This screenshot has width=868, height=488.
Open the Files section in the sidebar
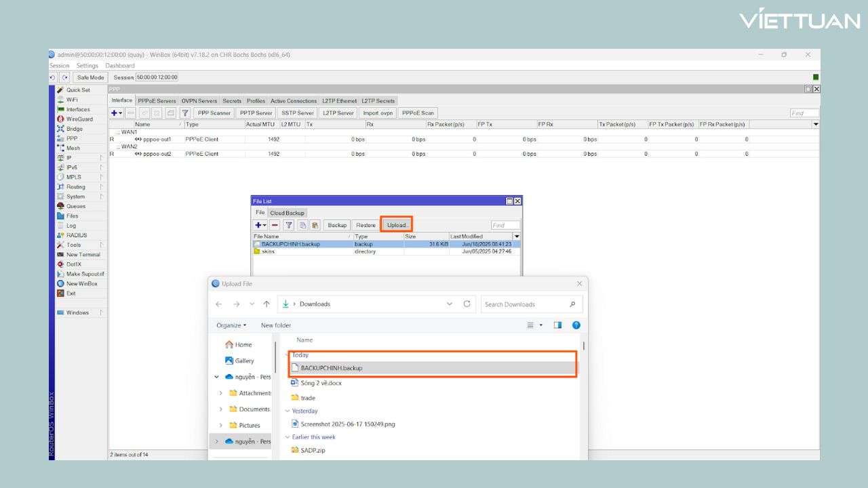coord(72,216)
